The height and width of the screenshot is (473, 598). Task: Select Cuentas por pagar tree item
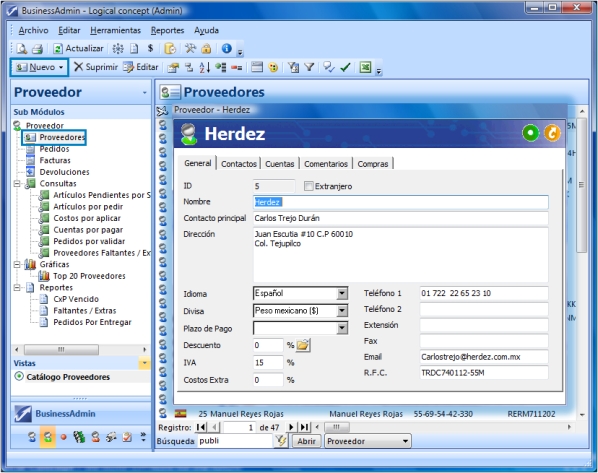(x=88, y=230)
